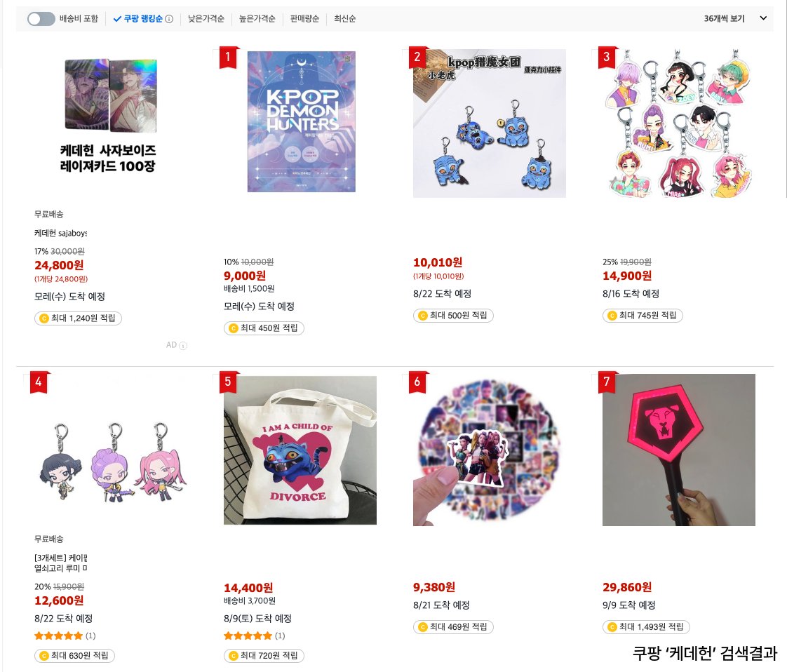This screenshot has height=672, width=787.
Task: Click the dropdown chevron next to 36개씩 보기
Action: coord(763,18)
